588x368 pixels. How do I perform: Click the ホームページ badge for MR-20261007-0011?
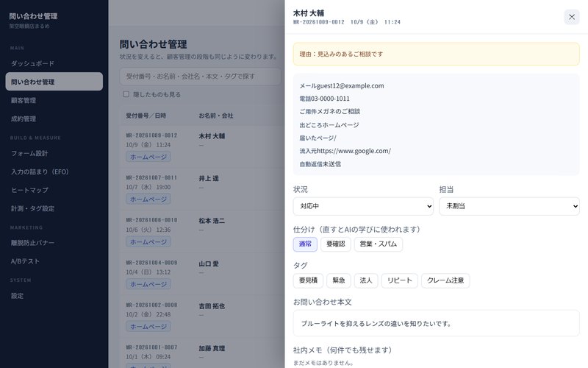[148, 199]
